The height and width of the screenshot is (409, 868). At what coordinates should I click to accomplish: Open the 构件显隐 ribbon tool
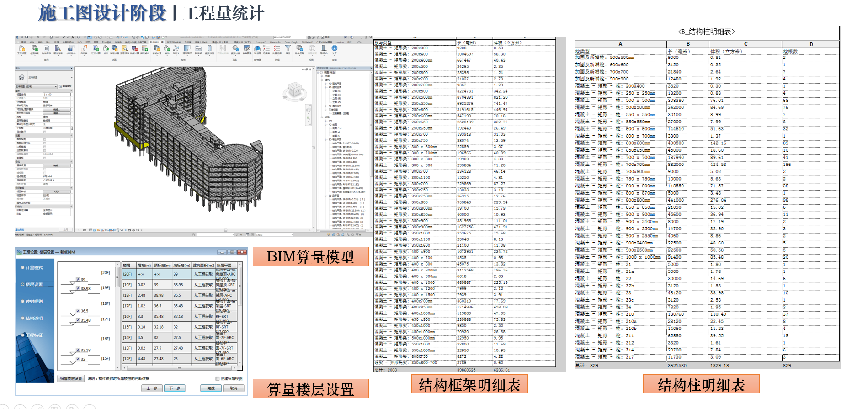[x=299, y=50]
